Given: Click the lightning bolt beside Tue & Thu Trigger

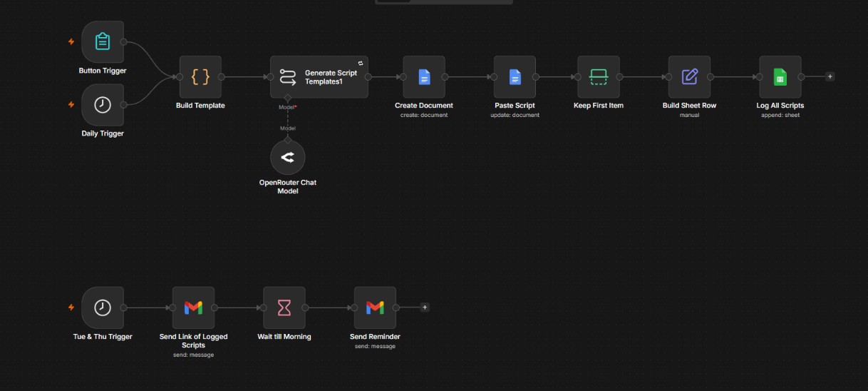Looking at the screenshot, I should [x=71, y=308].
